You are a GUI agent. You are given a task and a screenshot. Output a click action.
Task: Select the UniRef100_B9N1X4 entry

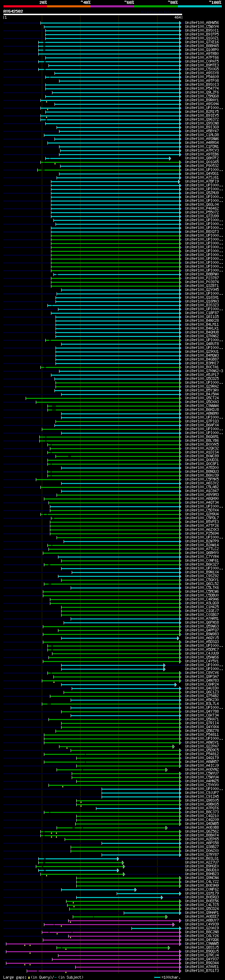pyautogui.click(x=202, y=572)
